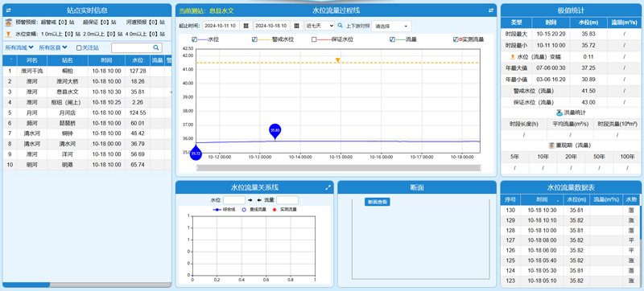
Task: Click 127.28 water level in 桐柏 row
Action: (x=138, y=71)
